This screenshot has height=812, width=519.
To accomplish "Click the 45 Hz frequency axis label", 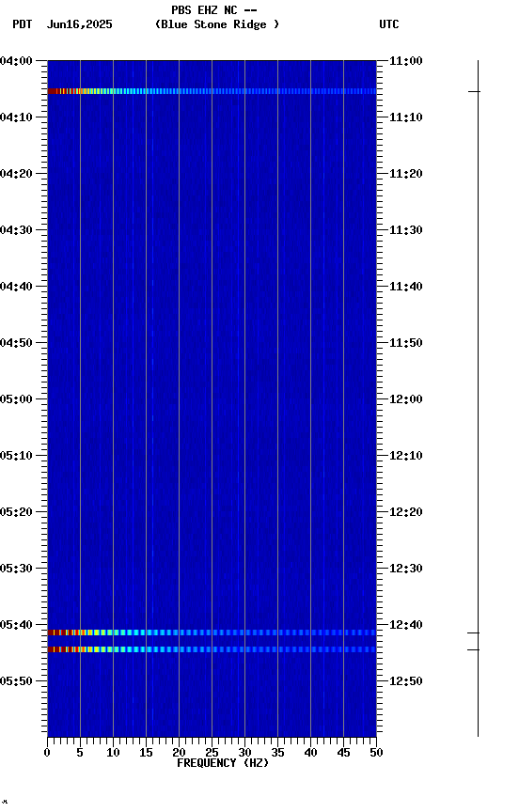I will [343, 753].
